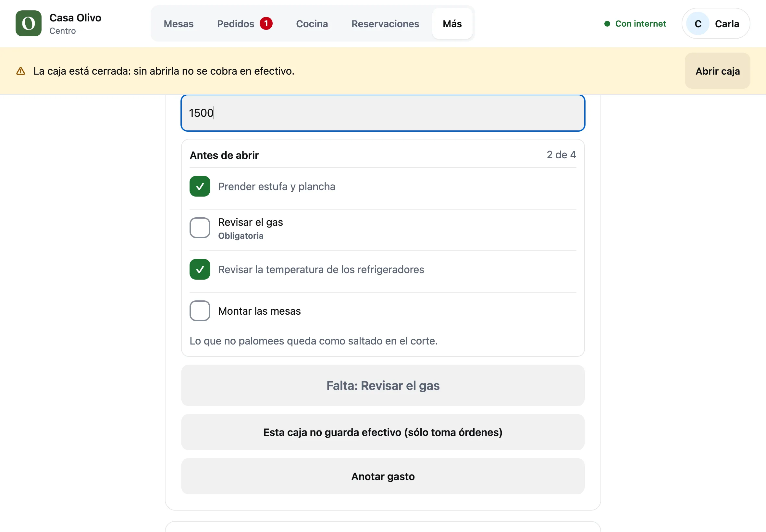The image size is (766, 532).
Task: Click the Antes de abrir heading
Action: click(224, 155)
